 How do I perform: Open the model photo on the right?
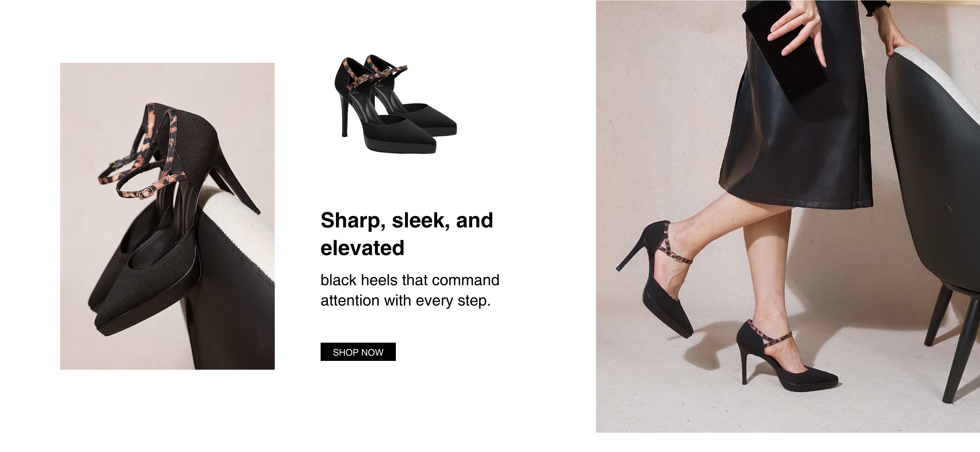787,216
